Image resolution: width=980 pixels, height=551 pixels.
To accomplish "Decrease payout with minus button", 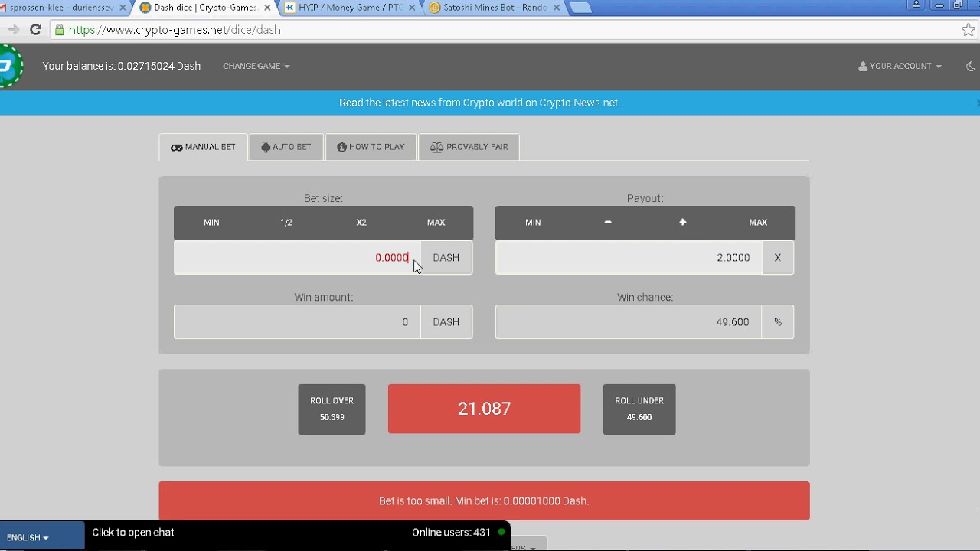I will pos(608,223).
